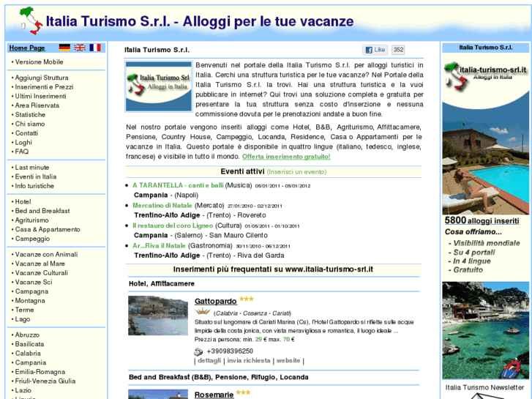This screenshot has height=399, width=532.
Task: Click the Facebook Like button
Action: 375,50
